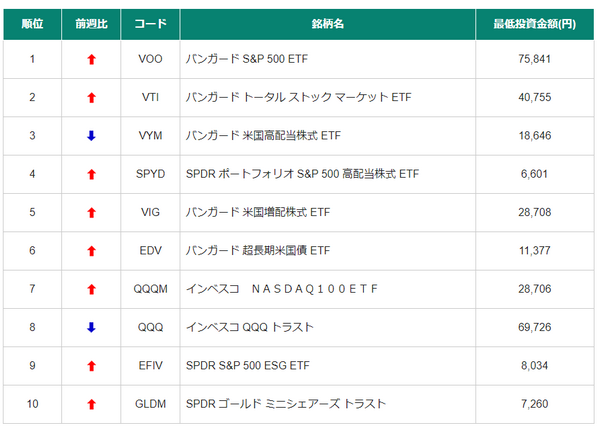Viewport: 600px width, 428px height.
Task: Click the 前週比 column header
Action: (91, 23)
